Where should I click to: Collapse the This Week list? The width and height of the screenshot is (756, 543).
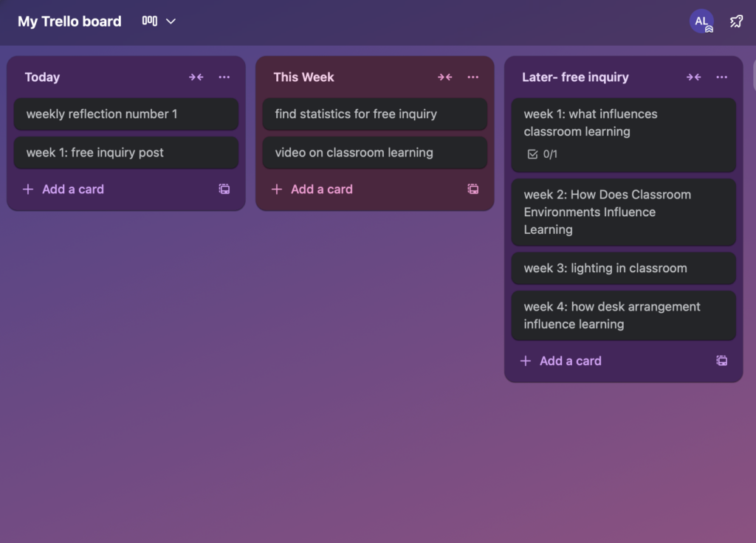coord(444,77)
